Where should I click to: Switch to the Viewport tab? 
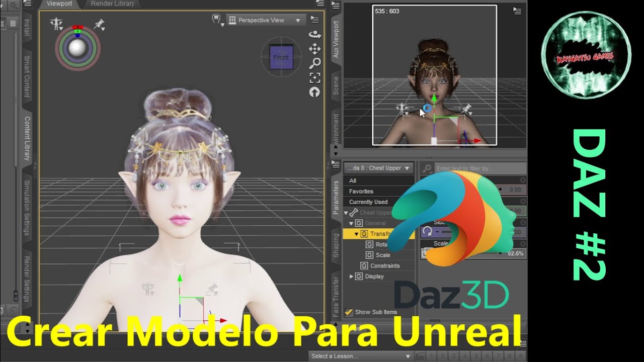click(x=59, y=4)
